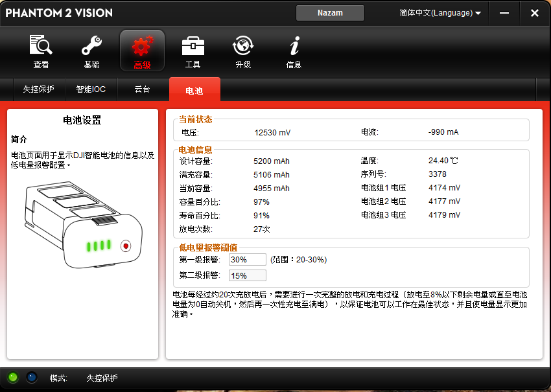
Task: Click the 电池设置 heading
Action: pos(82,120)
